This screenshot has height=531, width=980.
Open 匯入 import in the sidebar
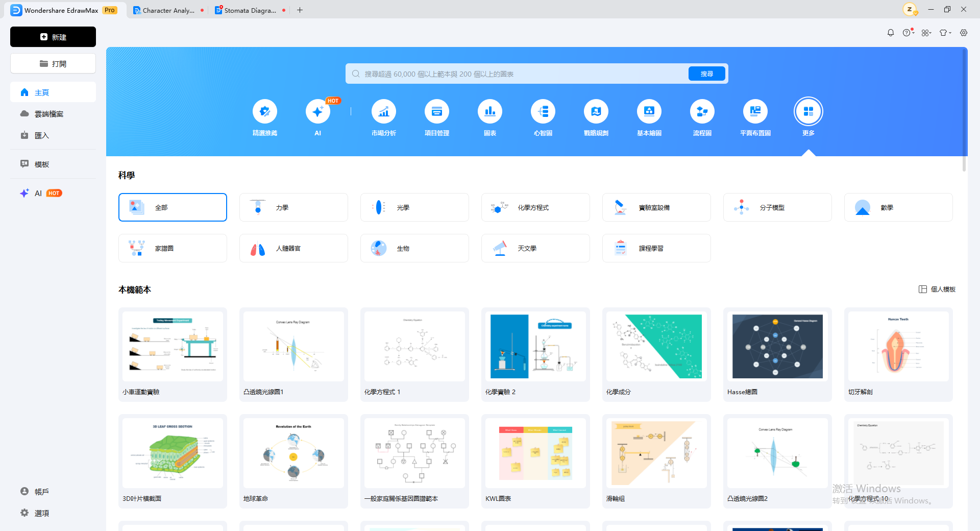click(x=53, y=135)
